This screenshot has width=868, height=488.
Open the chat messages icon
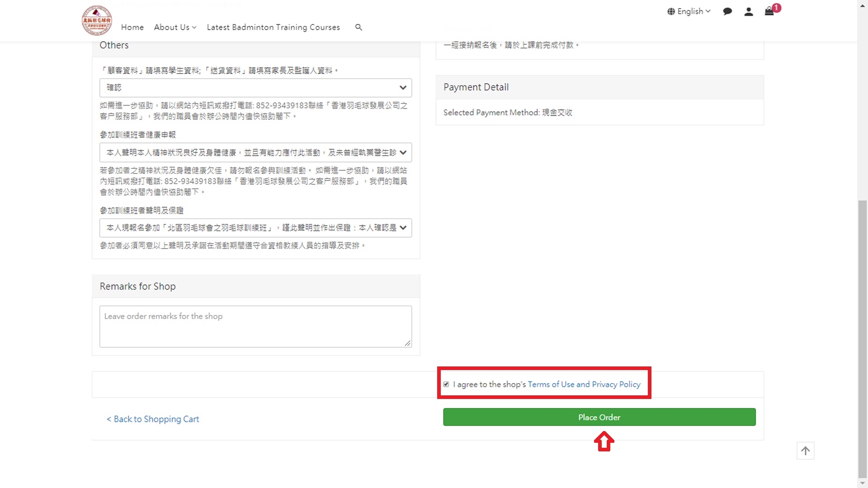pos(727,12)
